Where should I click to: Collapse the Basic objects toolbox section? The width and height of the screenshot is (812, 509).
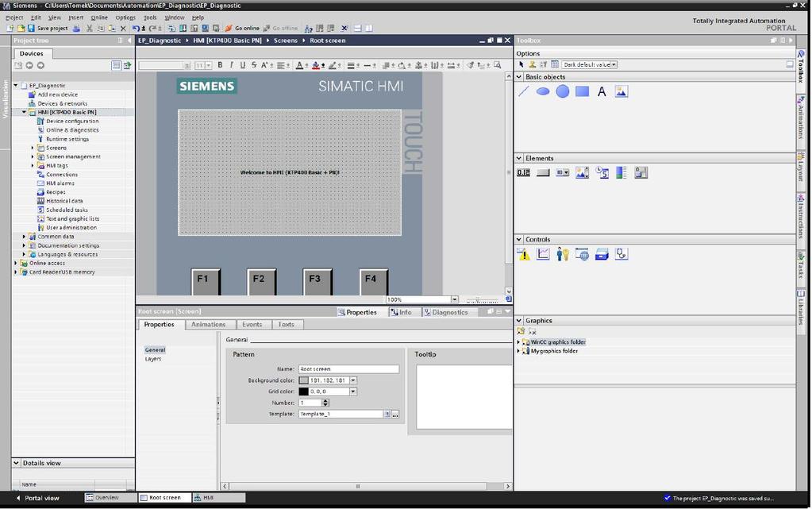tap(519, 77)
